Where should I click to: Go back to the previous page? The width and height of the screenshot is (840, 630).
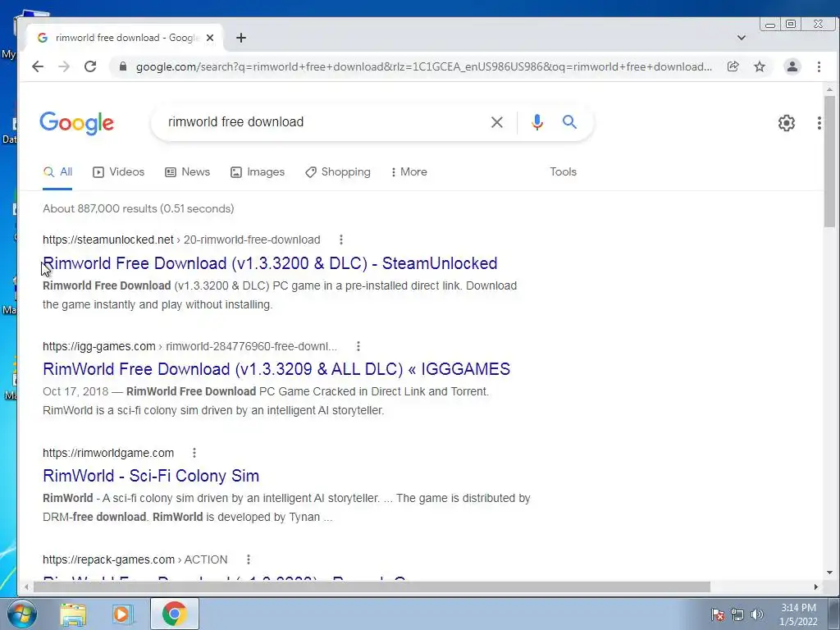(x=38, y=66)
